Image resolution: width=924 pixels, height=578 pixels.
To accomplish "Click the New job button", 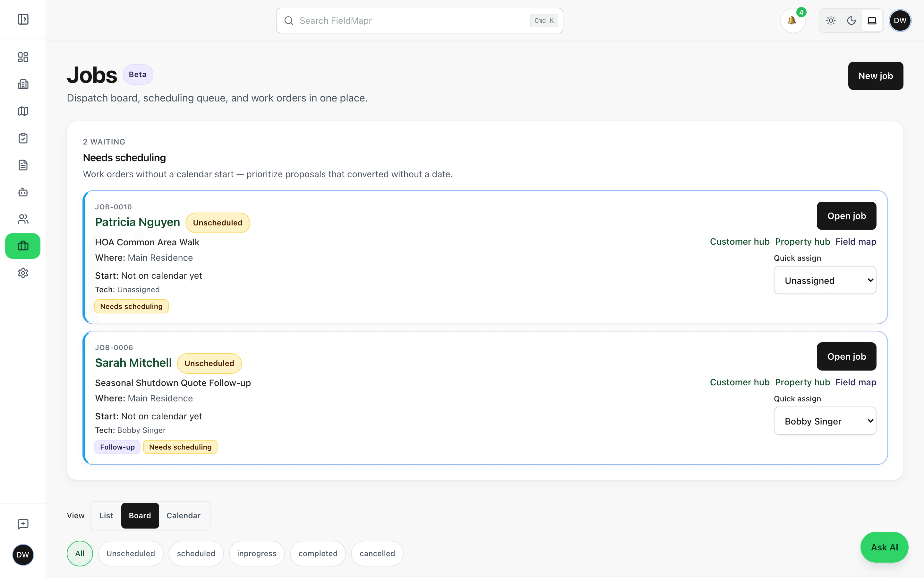I will coord(876,76).
